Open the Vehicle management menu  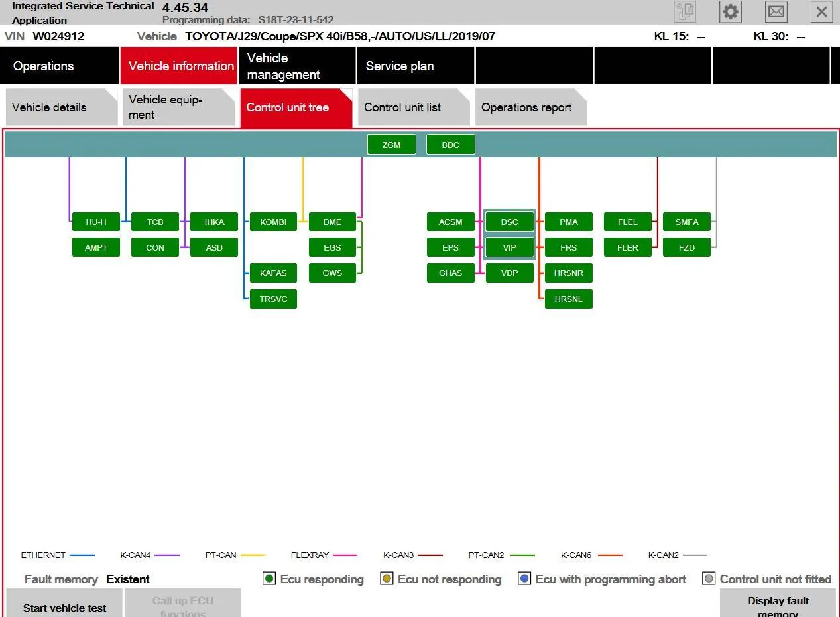[296, 66]
